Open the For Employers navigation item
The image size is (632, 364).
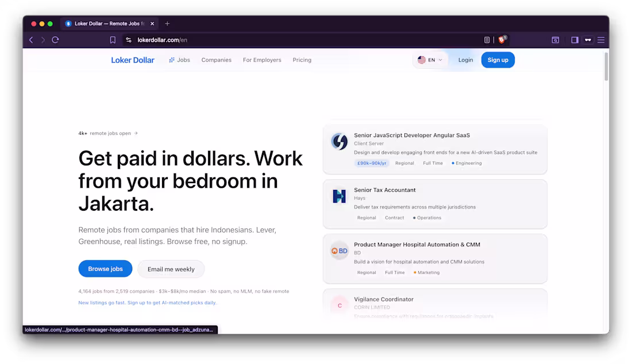point(262,60)
